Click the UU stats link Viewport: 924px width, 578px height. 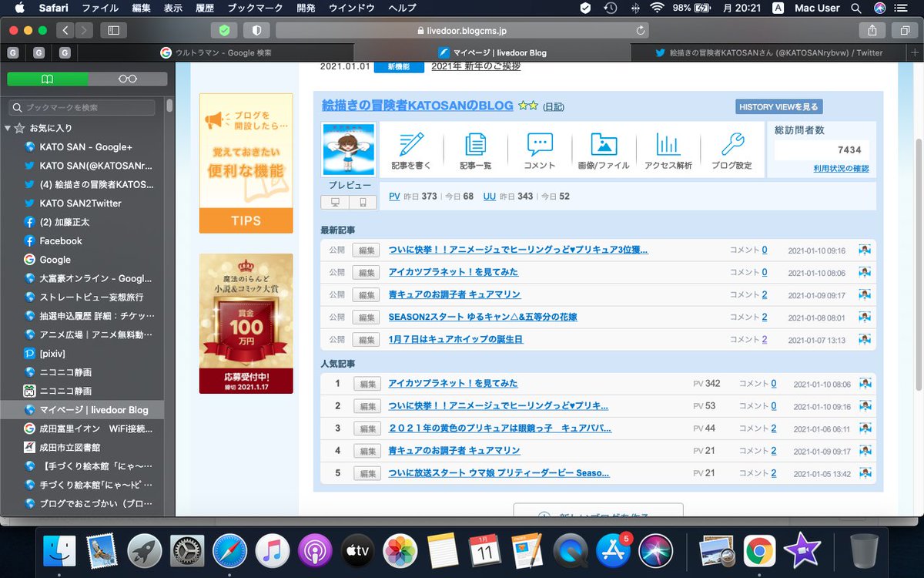pyautogui.click(x=489, y=197)
